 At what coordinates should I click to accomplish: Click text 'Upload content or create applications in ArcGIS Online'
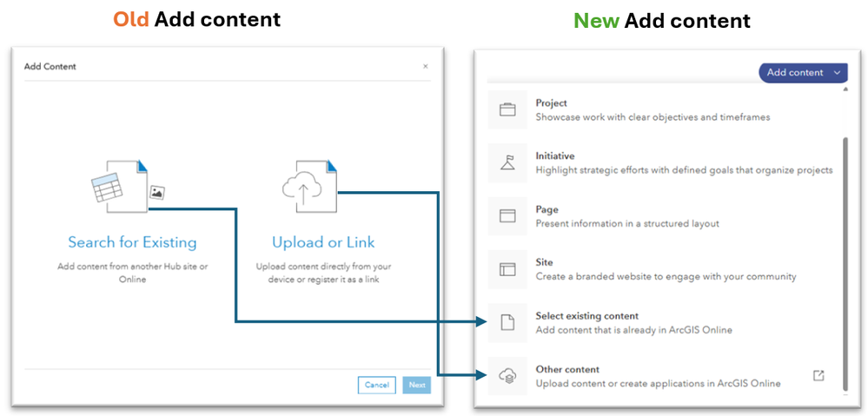point(659,383)
